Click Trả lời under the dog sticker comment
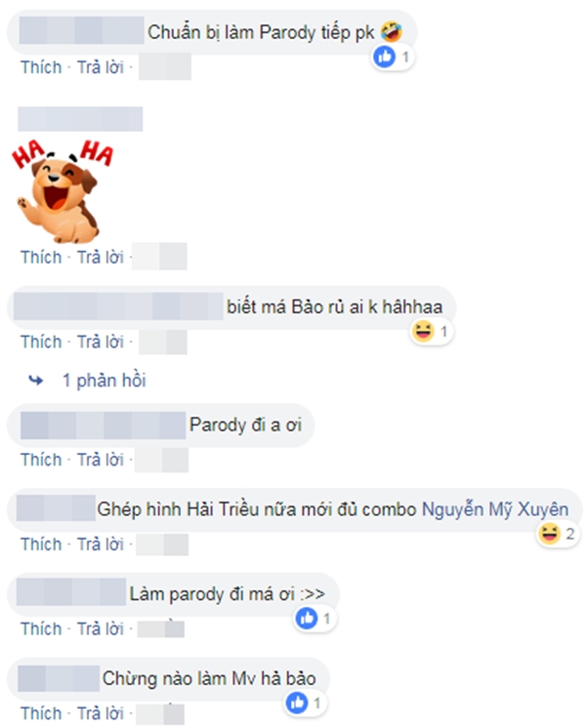 coord(101,258)
